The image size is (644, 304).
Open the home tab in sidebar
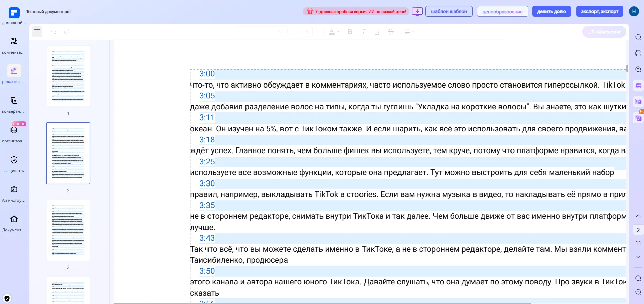14,13
